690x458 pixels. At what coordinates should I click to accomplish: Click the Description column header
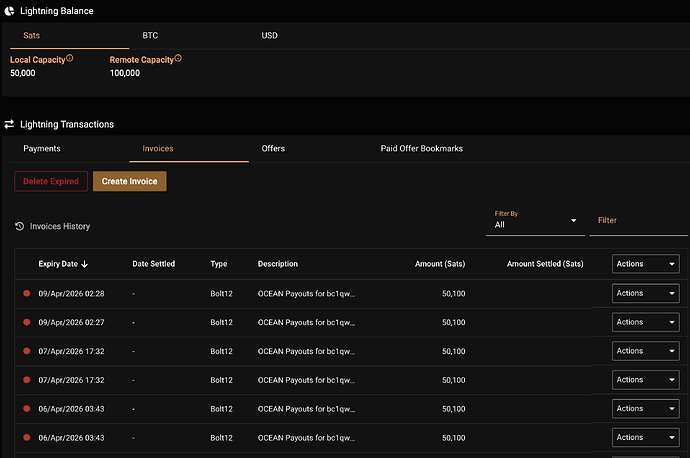pos(278,264)
